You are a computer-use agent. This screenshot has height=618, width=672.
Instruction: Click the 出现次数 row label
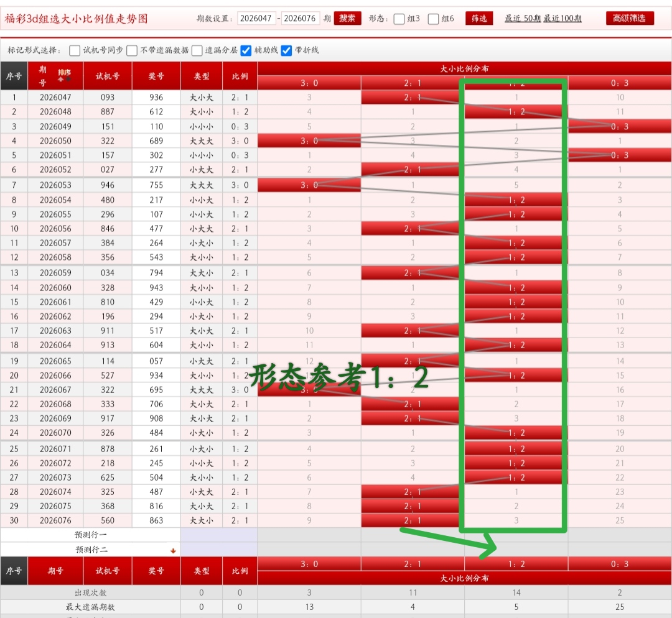(x=90, y=593)
